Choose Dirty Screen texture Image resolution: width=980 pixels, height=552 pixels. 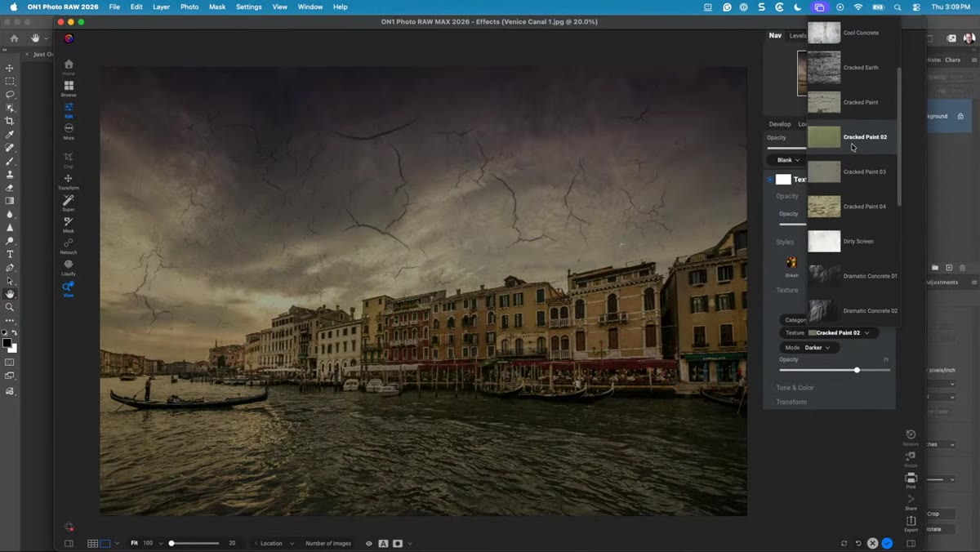point(852,242)
